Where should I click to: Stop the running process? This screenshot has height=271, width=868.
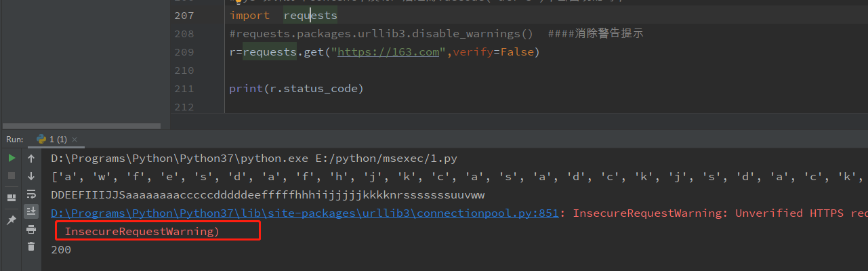pos(12,175)
